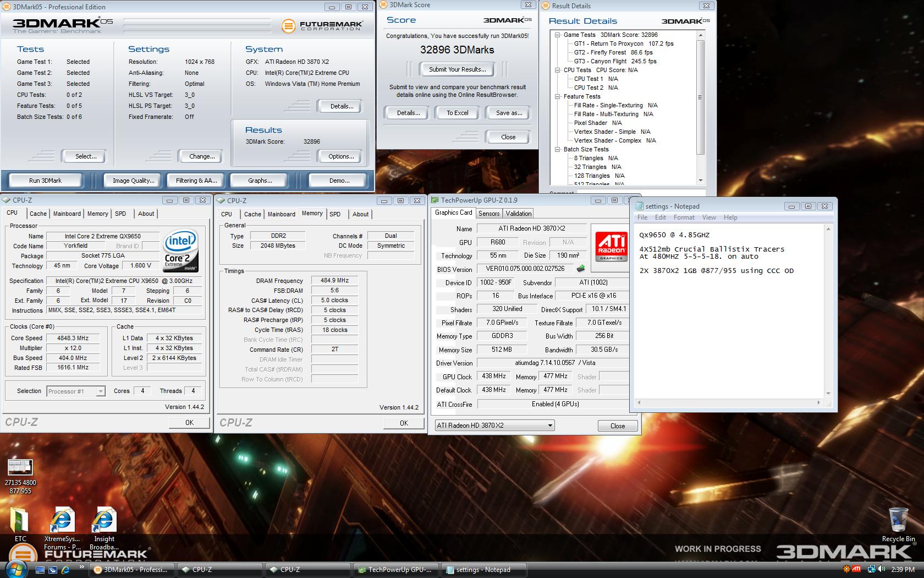This screenshot has width=924, height=578.
Task: Expand the Quick Launch overflow chevron
Action: (x=82, y=566)
